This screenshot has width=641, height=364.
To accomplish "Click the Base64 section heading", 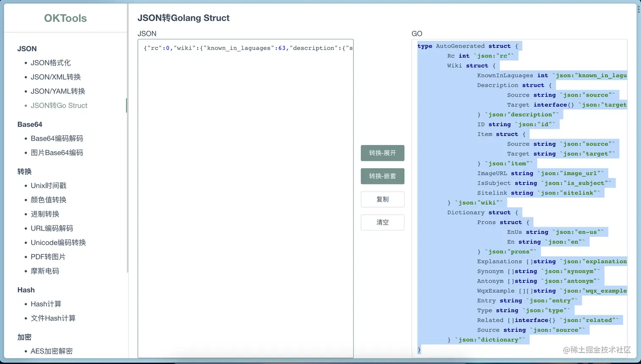I will 30,124.
